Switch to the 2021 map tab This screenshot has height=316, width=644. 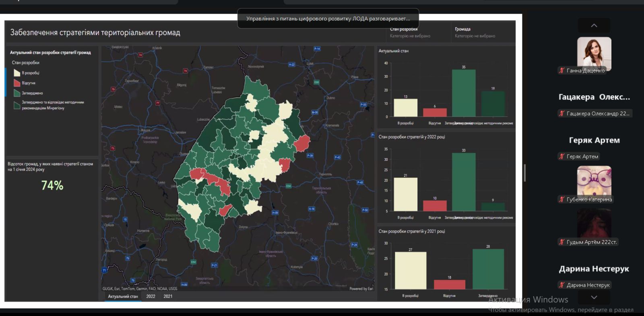[x=168, y=296]
